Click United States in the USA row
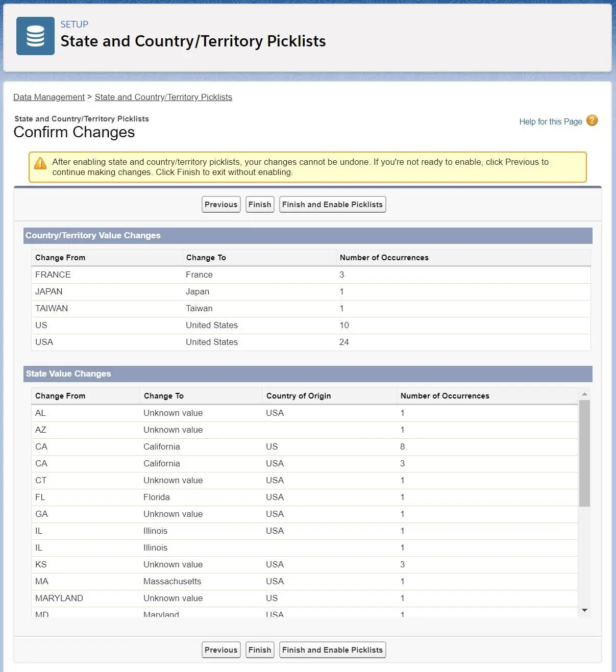 tap(212, 342)
